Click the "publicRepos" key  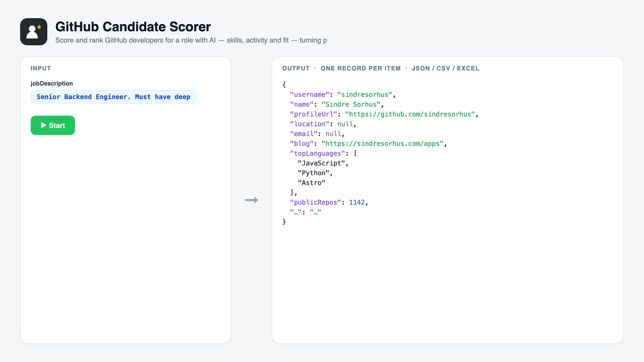(x=315, y=202)
